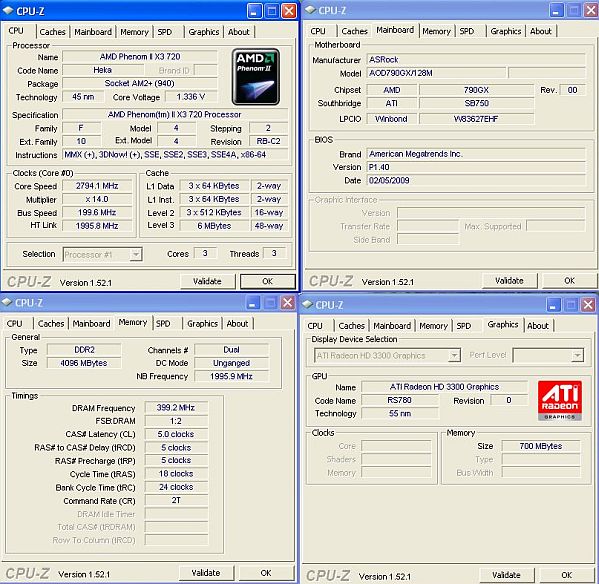Open Graphics tab in CPU window
This screenshot has width=599, height=584.
(x=204, y=32)
